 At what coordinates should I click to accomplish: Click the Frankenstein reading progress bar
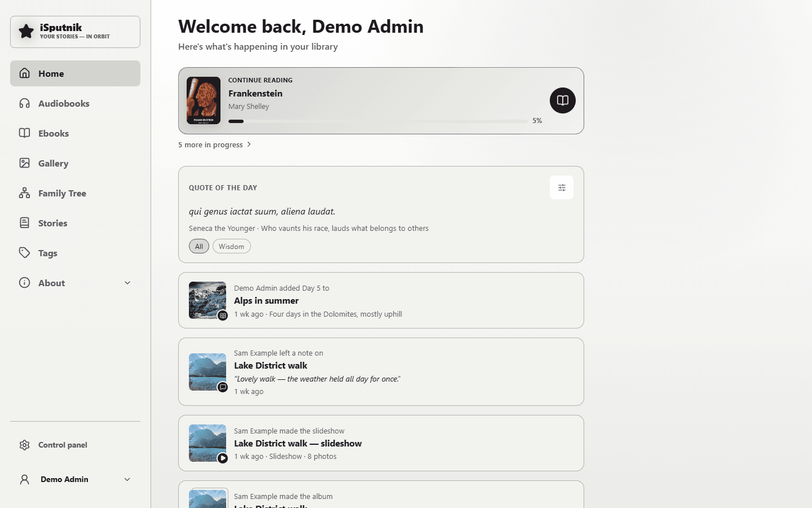[x=378, y=121]
